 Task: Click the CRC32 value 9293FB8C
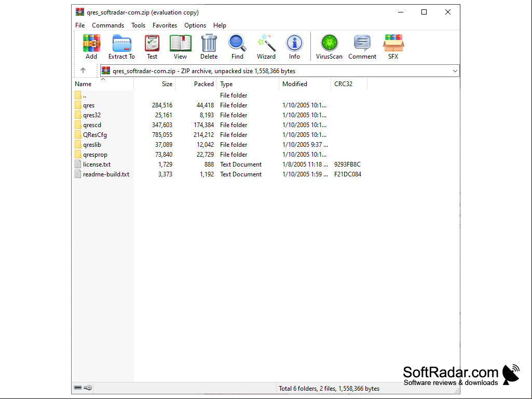(347, 164)
